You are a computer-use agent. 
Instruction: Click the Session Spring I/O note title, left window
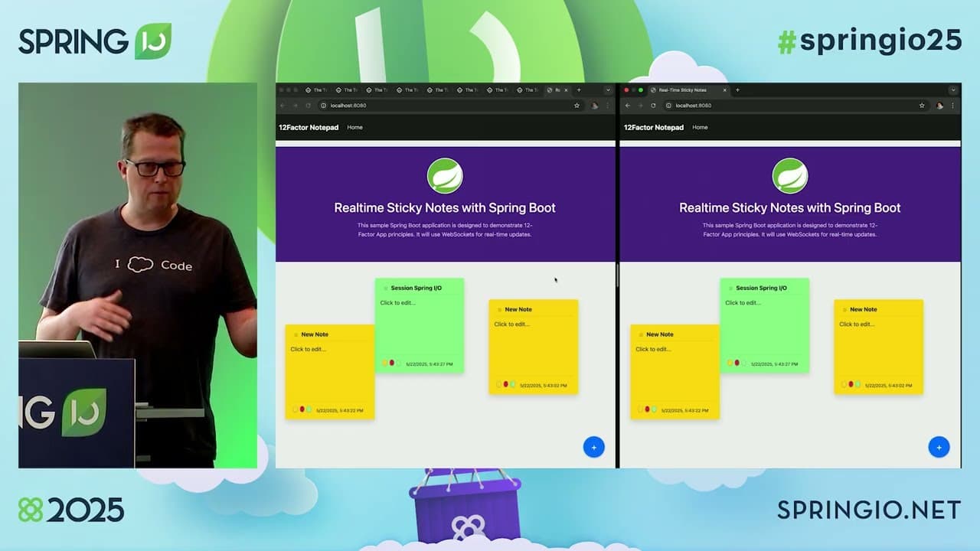click(x=416, y=288)
